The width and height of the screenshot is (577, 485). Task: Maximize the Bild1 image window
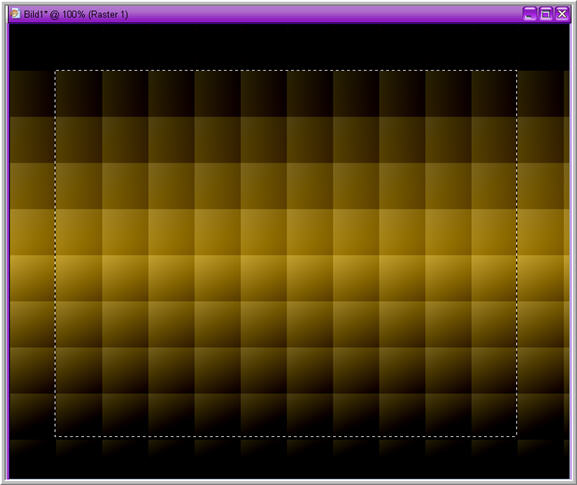(546, 14)
